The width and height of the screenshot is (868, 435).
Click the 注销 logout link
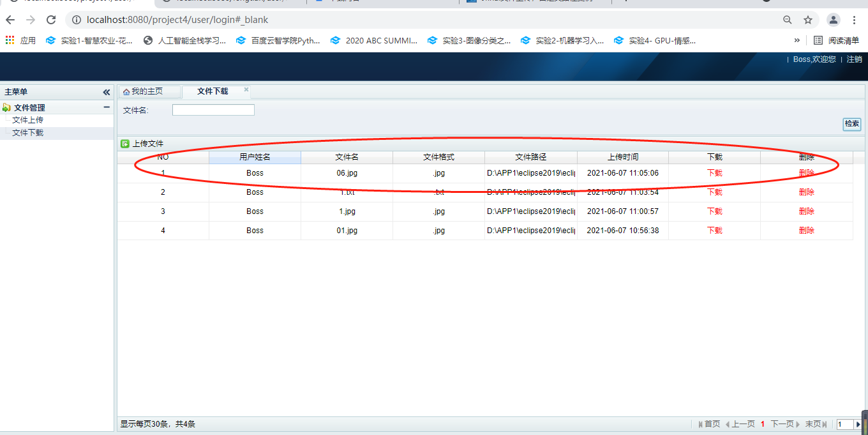[x=854, y=59]
